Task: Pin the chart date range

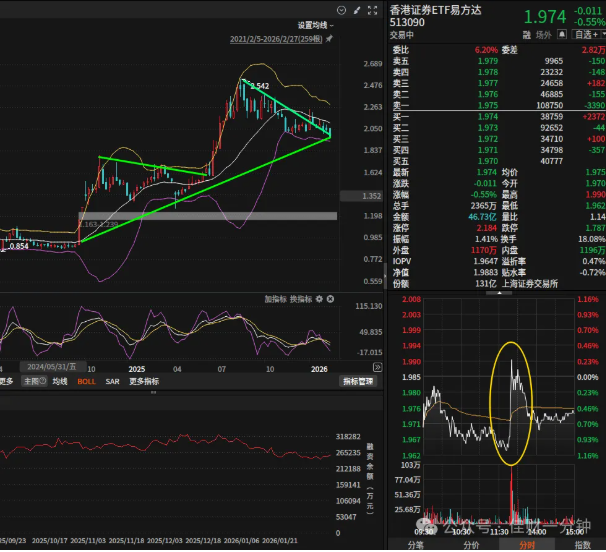Action: tap(329, 39)
